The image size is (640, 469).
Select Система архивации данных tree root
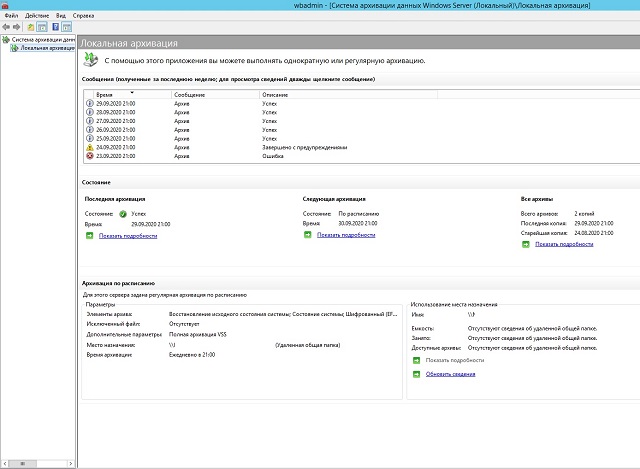pos(43,40)
